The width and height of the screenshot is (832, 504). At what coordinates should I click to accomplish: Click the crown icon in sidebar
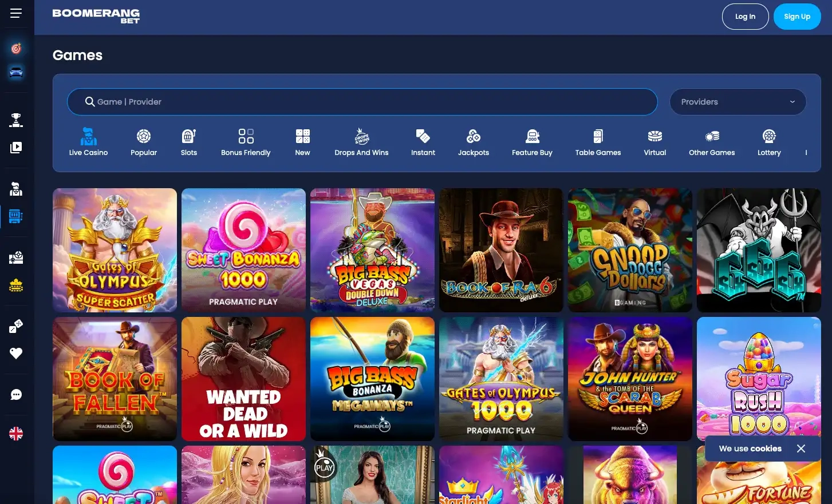16,285
